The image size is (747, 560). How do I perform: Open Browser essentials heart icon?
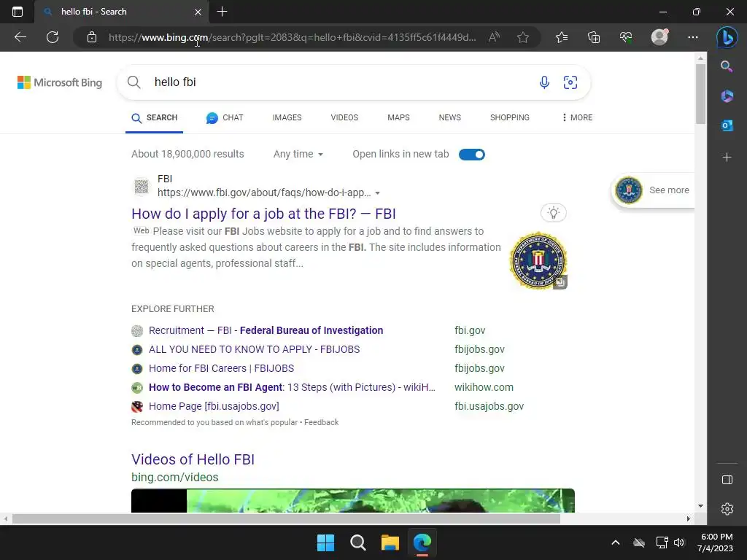tap(625, 37)
